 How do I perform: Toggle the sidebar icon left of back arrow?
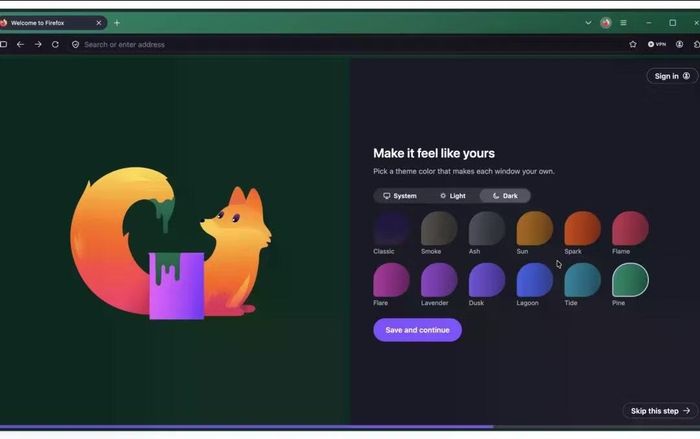pyautogui.click(x=3, y=44)
